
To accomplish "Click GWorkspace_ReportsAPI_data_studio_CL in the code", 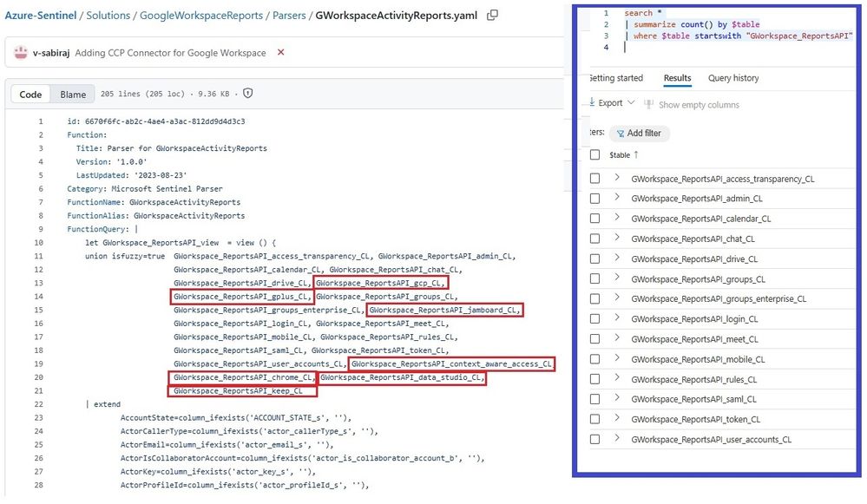I will coord(402,377).
